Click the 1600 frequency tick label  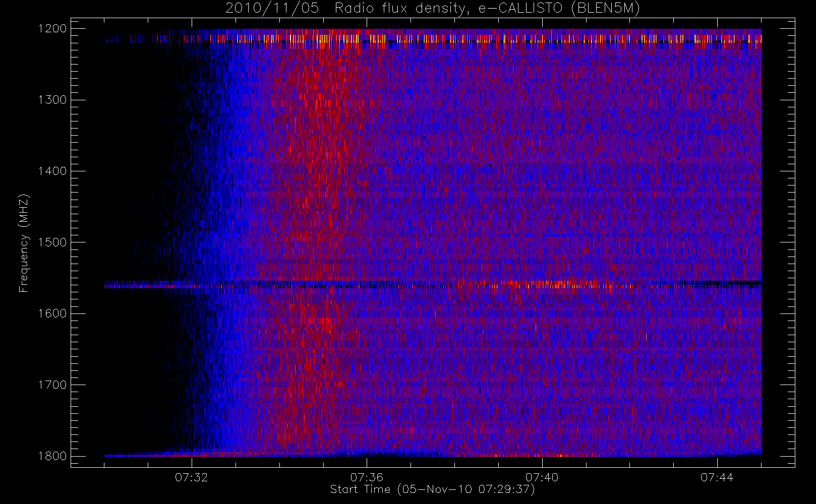point(52,313)
